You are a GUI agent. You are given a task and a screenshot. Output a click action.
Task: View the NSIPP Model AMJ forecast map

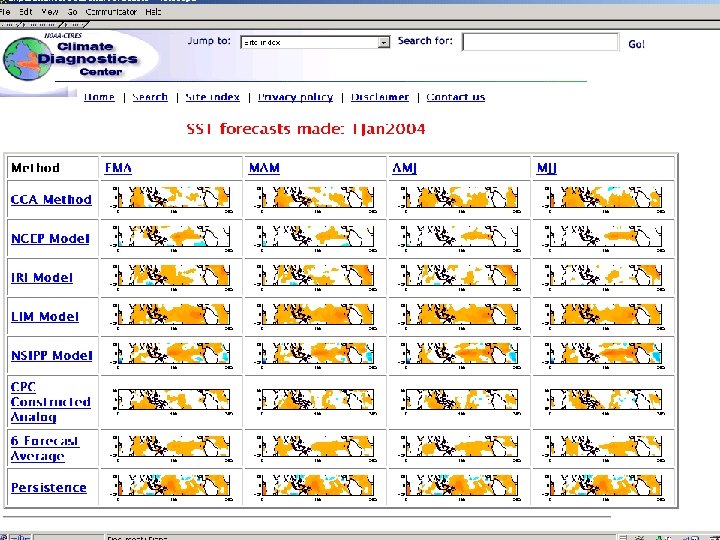point(459,355)
